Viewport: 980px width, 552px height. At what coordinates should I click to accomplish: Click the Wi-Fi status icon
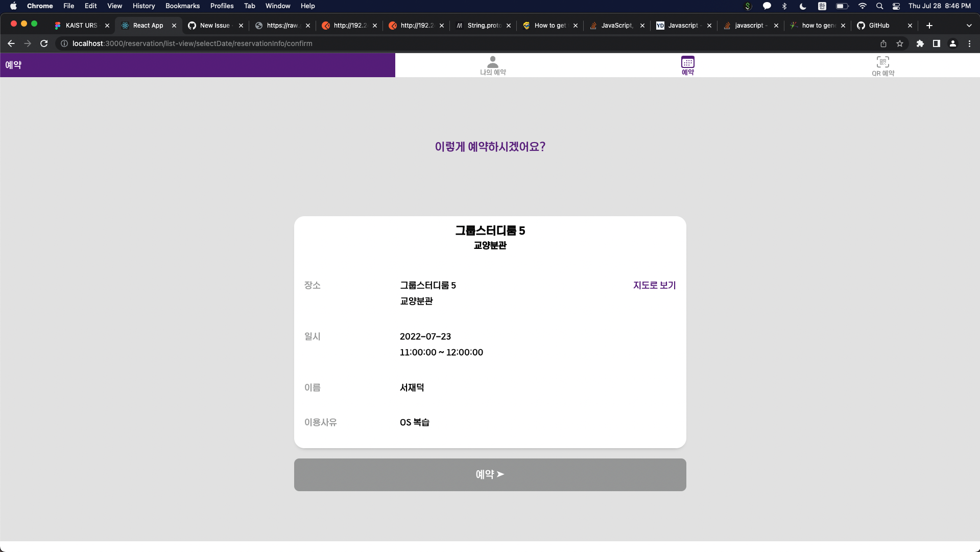(863, 6)
